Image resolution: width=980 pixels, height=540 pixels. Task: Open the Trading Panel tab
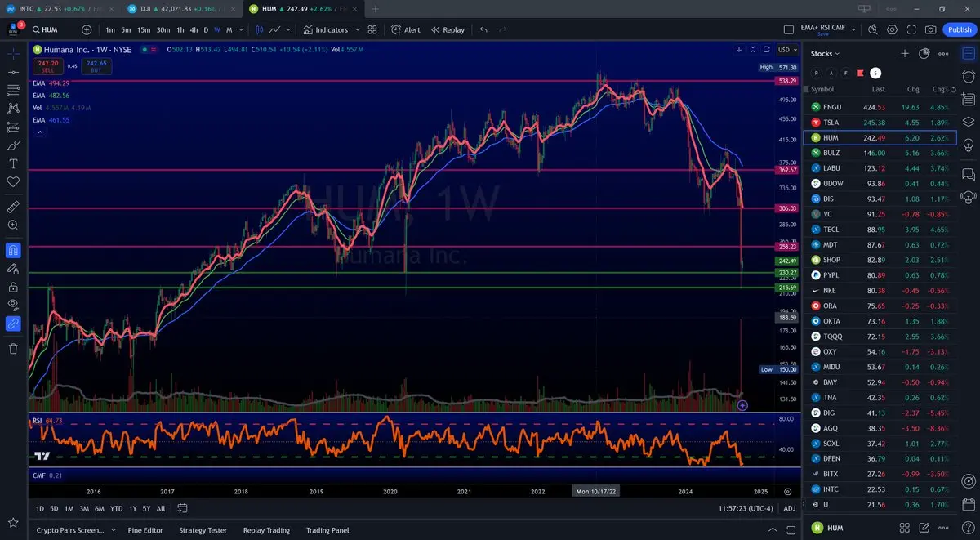tap(327, 530)
